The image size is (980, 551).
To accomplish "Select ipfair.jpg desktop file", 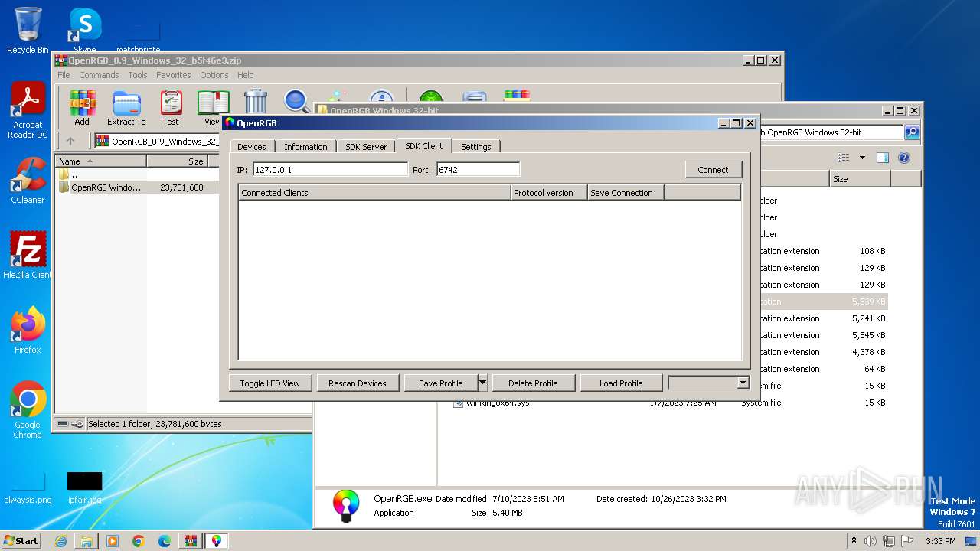I will tap(84, 489).
